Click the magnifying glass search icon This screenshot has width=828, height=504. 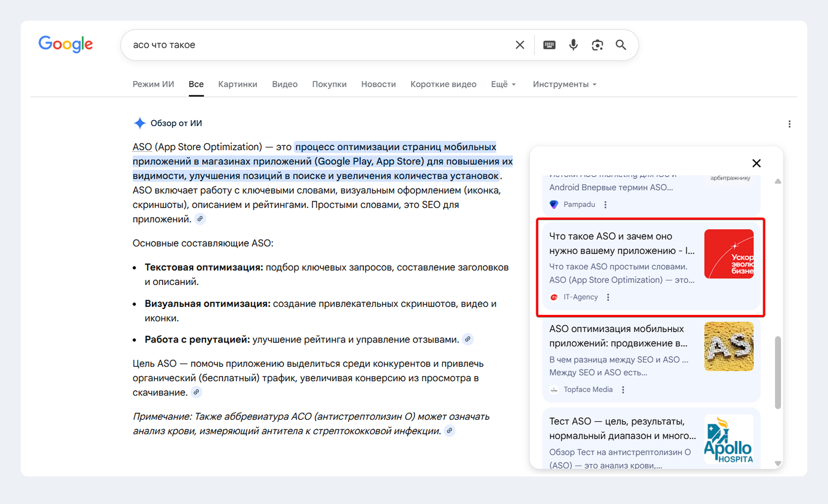click(621, 45)
